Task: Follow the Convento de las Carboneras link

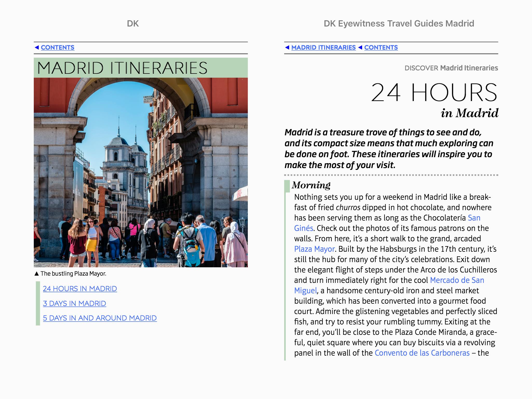Action: pos(422,353)
